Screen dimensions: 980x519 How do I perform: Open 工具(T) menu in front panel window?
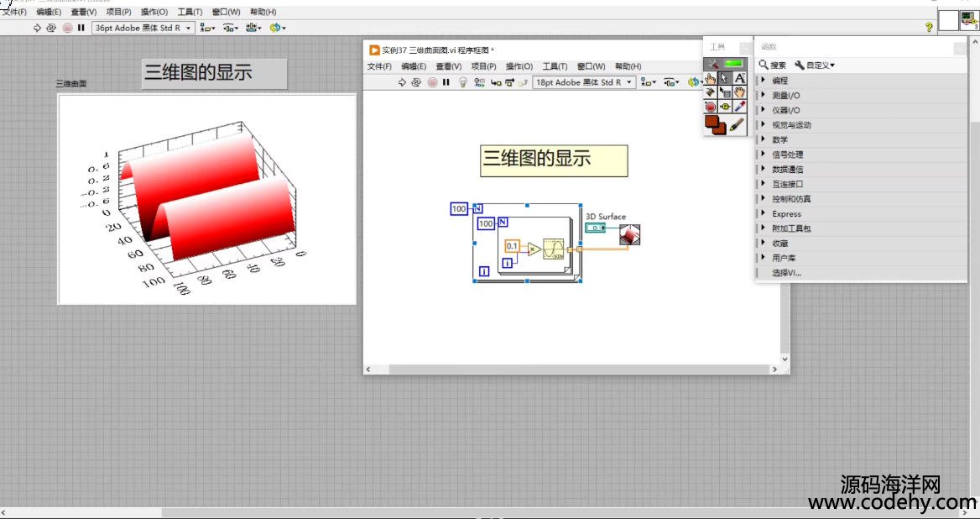pyautogui.click(x=190, y=12)
